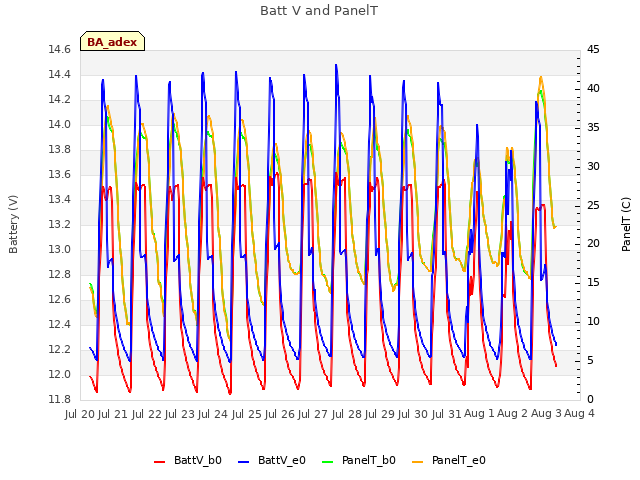
Task: Click the Jul 23 x-axis tick label
Action: point(180,414)
